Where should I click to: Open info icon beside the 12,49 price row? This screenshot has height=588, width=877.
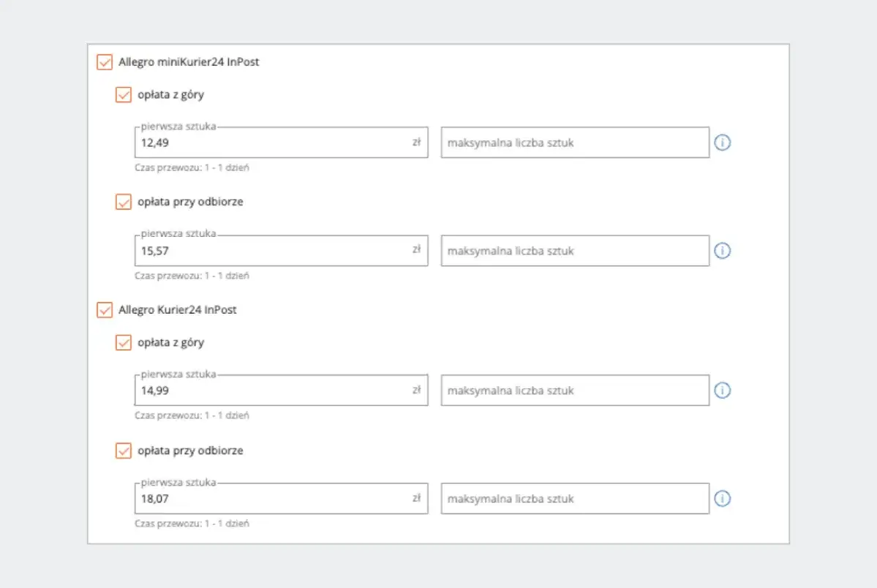tap(722, 143)
